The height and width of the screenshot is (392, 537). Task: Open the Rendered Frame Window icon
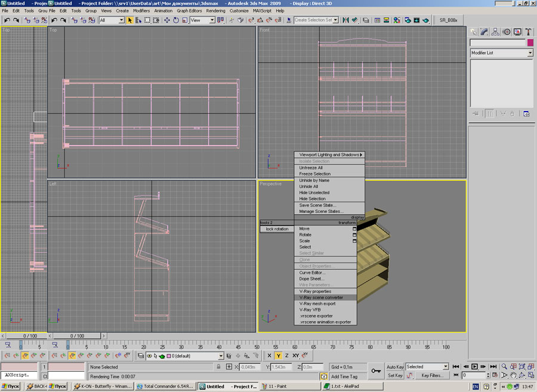click(x=416, y=20)
